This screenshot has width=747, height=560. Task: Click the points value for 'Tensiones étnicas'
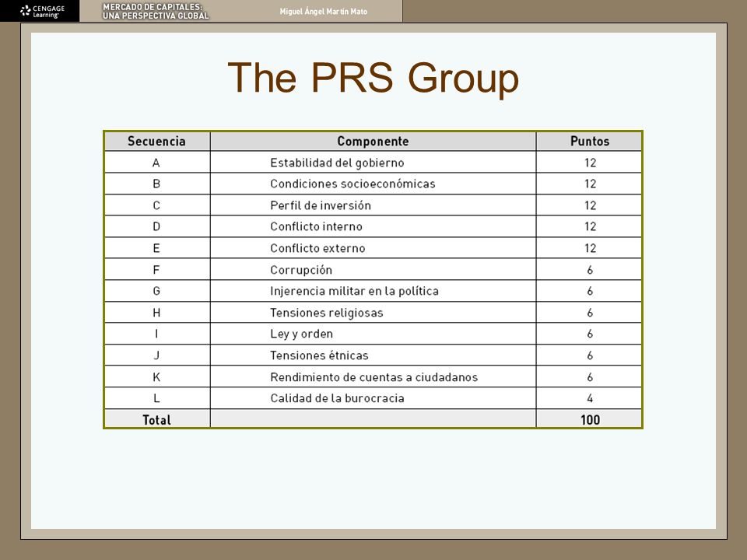pyautogui.click(x=590, y=355)
